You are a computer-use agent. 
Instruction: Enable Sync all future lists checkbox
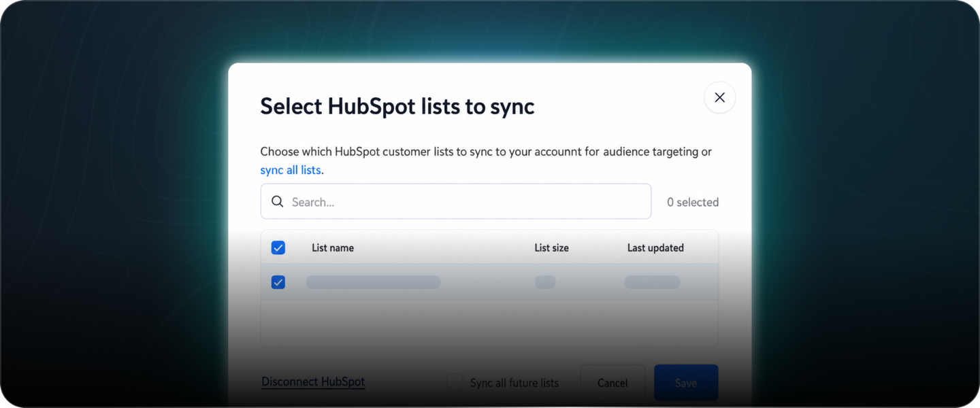[455, 382]
